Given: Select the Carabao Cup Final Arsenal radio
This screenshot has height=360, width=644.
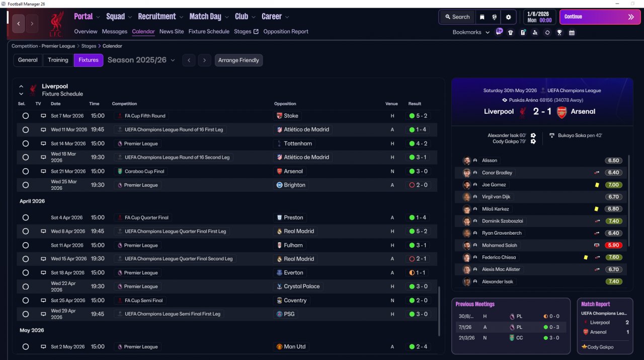Looking at the screenshot, I should tap(26, 171).
